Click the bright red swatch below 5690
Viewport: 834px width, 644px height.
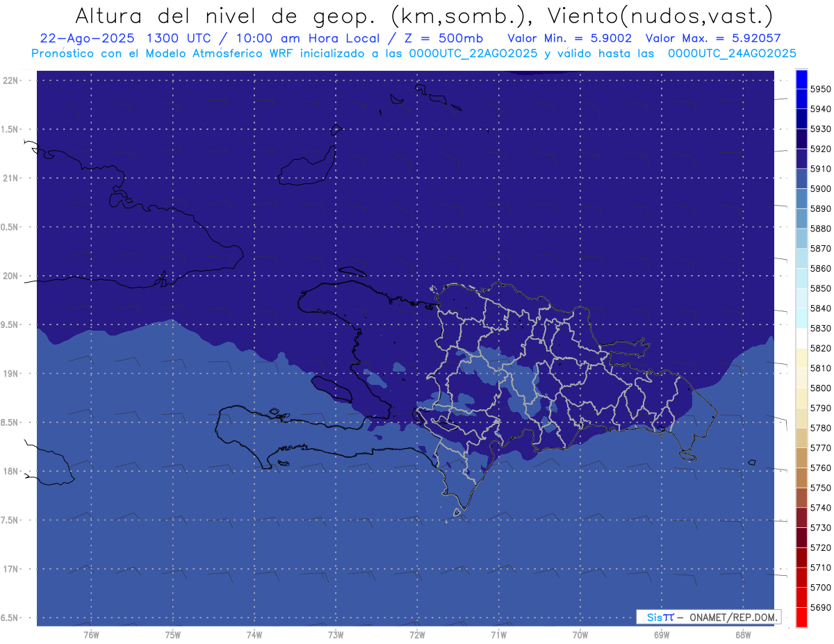click(x=801, y=617)
